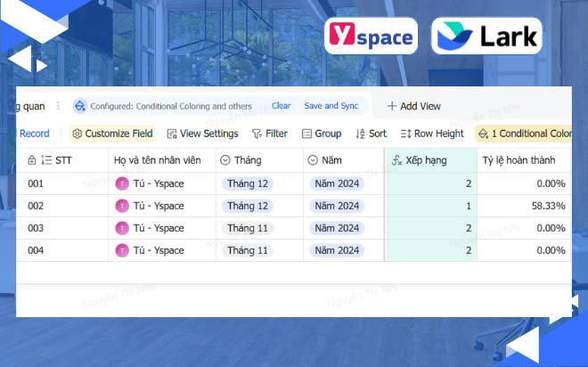Click the gear icon in Customize Field
This screenshot has height=367, width=588.
[78, 134]
